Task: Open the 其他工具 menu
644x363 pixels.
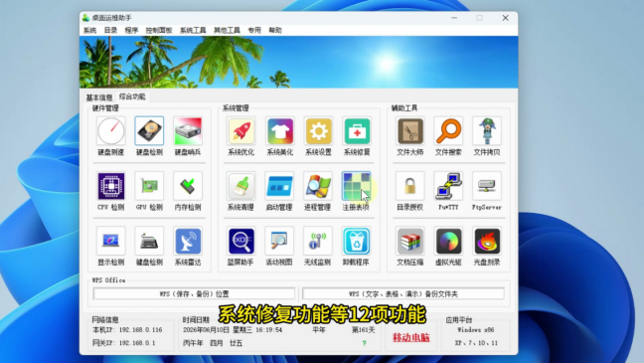Action: click(x=227, y=31)
